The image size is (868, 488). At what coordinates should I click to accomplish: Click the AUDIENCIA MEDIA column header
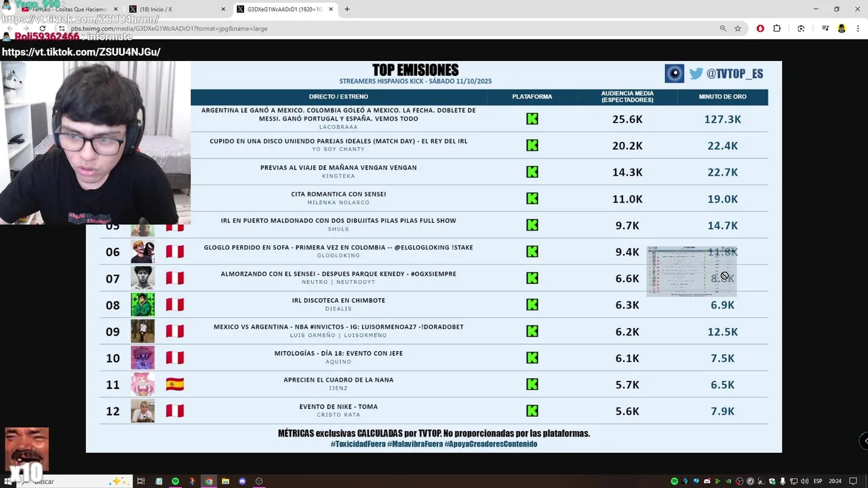(627, 97)
